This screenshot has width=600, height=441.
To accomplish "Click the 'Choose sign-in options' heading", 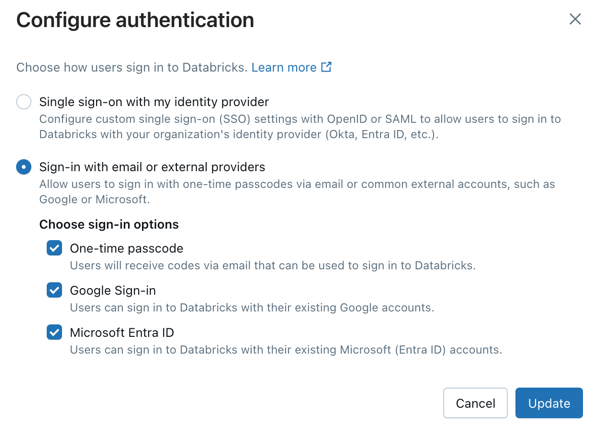I will pyautogui.click(x=109, y=225).
